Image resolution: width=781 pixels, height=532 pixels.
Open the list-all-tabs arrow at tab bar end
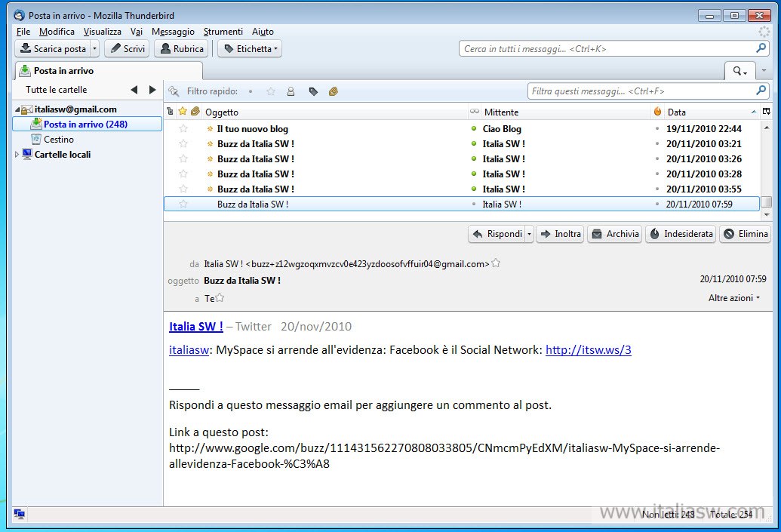coord(764,71)
